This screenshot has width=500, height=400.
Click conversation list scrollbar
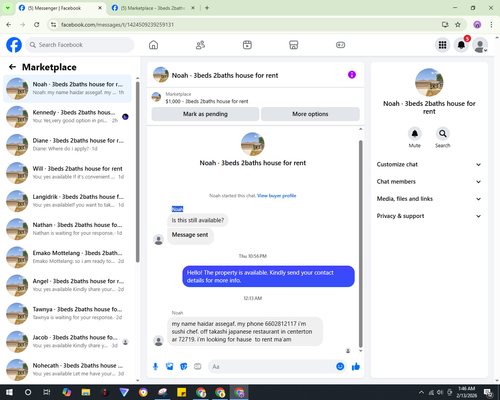(x=137, y=172)
